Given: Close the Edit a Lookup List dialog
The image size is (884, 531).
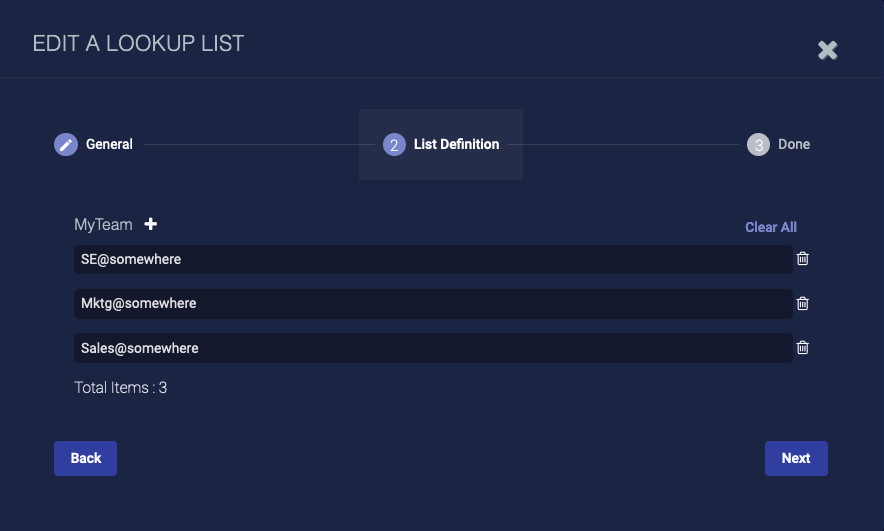Looking at the screenshot, I should pos(827,50).
